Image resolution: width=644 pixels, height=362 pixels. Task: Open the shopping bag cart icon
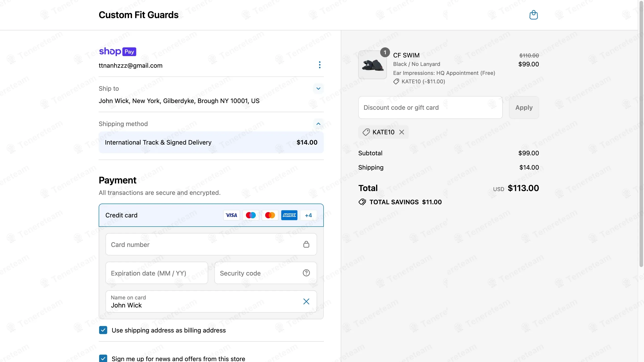533,15
